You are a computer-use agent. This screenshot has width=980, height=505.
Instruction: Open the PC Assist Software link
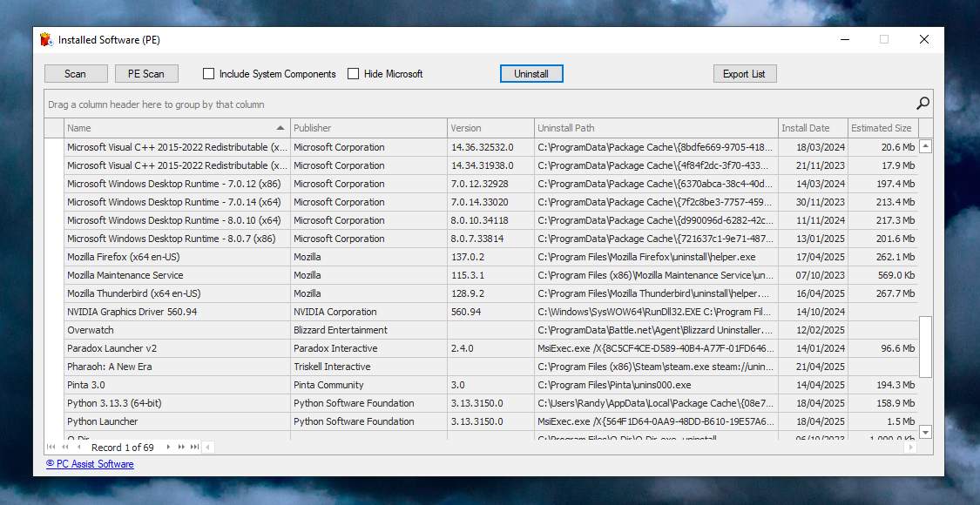tap(90, 464)
